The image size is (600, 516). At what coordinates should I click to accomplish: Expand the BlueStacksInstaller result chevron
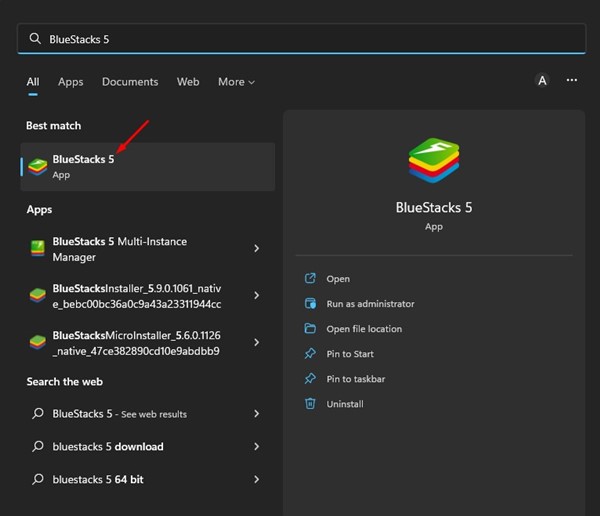(257, 296)
